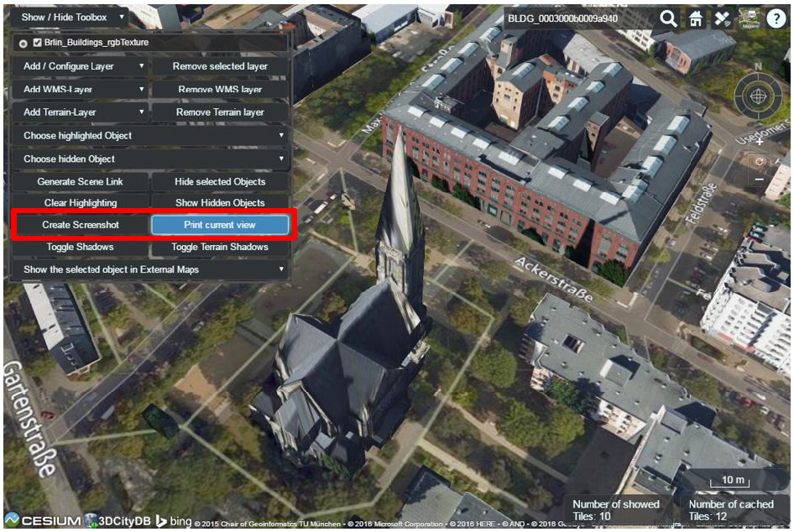794x532 pixels.
Task: Click the compass outer ring north marker
Action: [x=758, y=66]
